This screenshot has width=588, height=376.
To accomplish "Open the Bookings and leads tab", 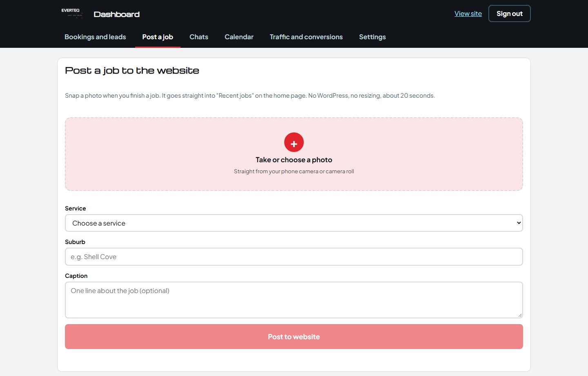I will pyautogui.click(x=95, y=37).
